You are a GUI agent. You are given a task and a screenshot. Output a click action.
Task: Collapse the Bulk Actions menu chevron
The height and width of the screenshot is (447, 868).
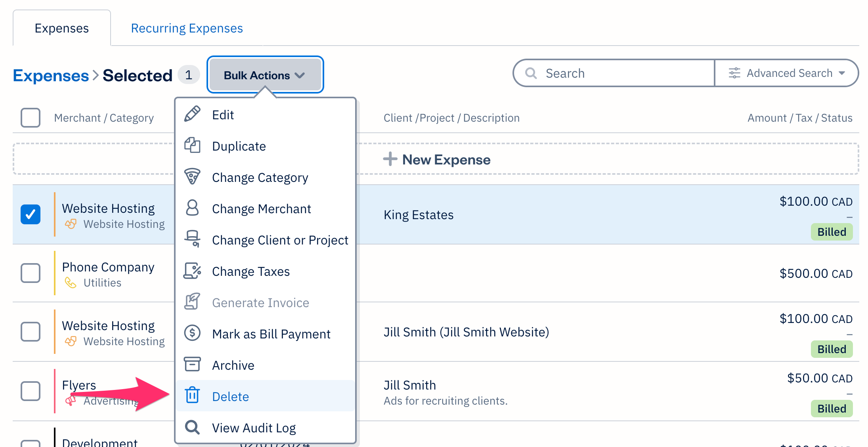(x=300, y=74)
